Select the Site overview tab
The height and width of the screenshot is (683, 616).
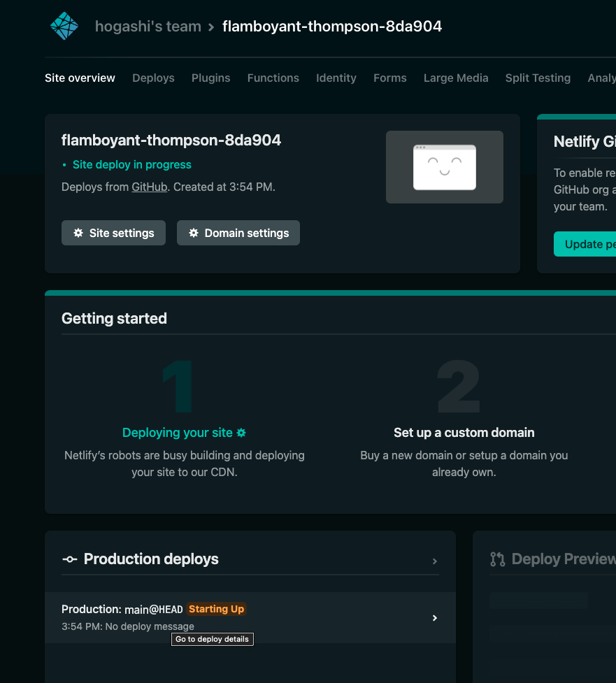click(80, 78)
